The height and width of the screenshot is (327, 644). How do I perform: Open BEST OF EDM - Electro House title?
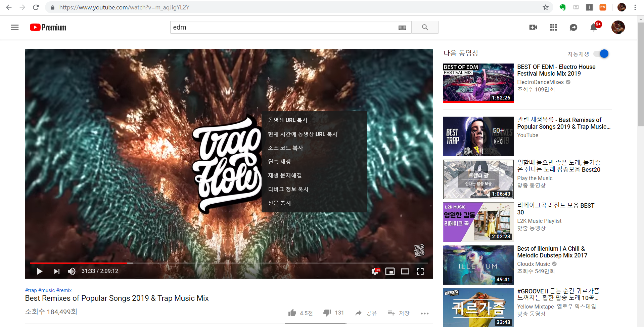[556, 70]
